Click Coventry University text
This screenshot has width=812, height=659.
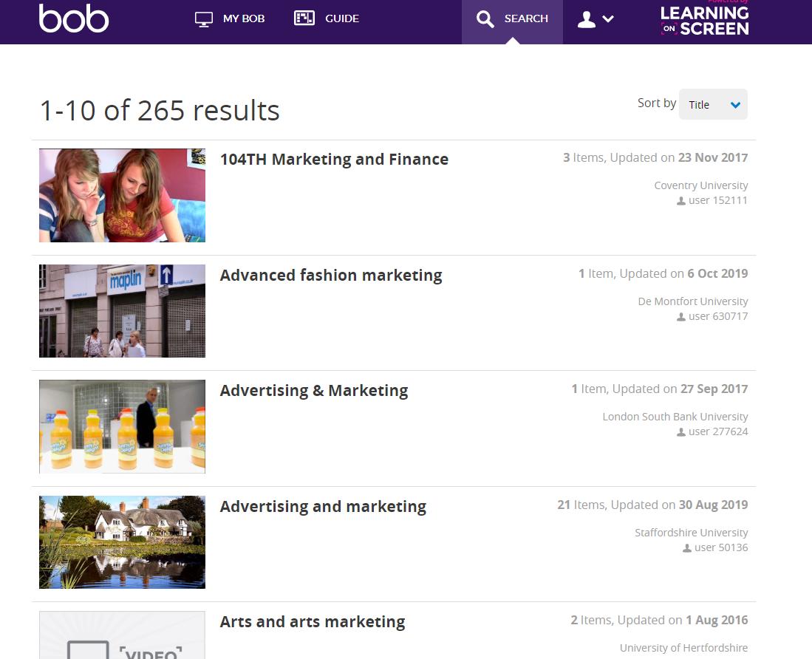(701, 185)
